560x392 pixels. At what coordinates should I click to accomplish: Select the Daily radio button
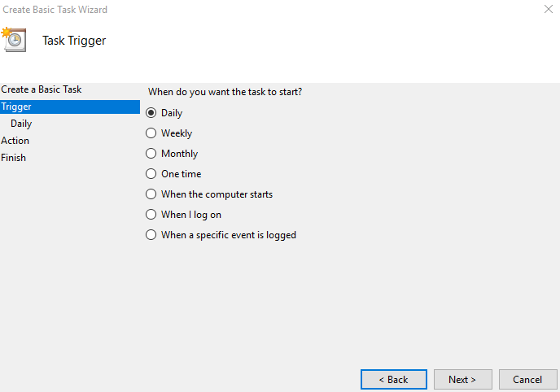151,113
